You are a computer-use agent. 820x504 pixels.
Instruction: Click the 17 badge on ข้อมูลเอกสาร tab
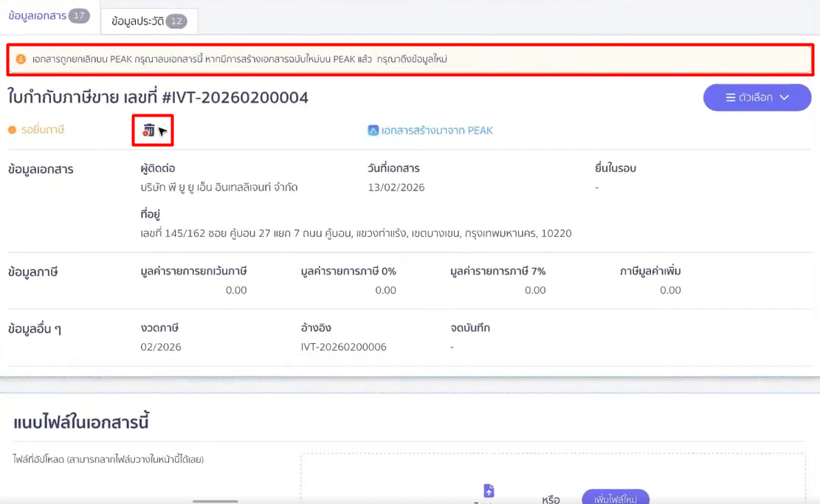coord(79,15)
